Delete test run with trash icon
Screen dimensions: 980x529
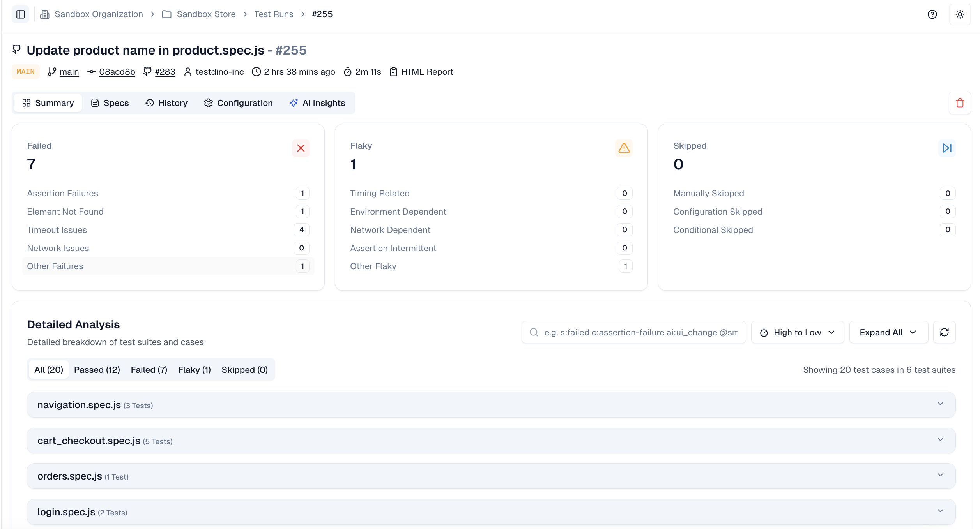[x=960, y=103]
